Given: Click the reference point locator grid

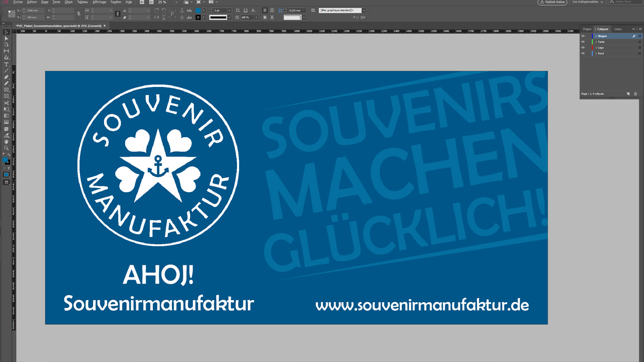Looking at the screenshot, I should point(12,14).
